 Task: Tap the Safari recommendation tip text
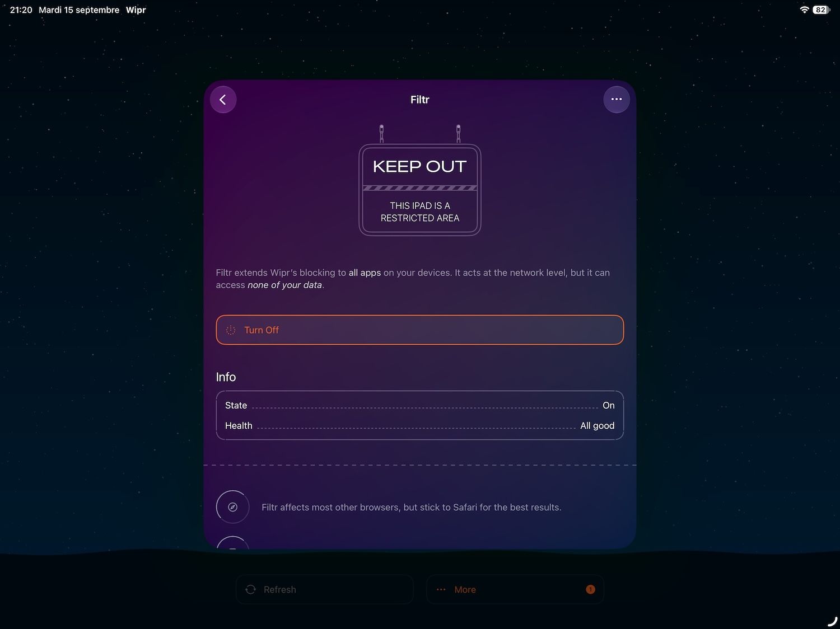412,508
